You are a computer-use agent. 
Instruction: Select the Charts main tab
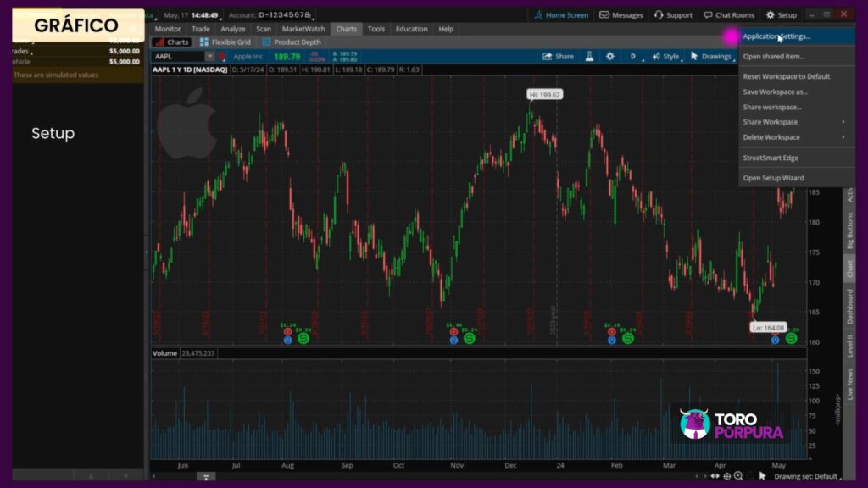pos(346,29)
